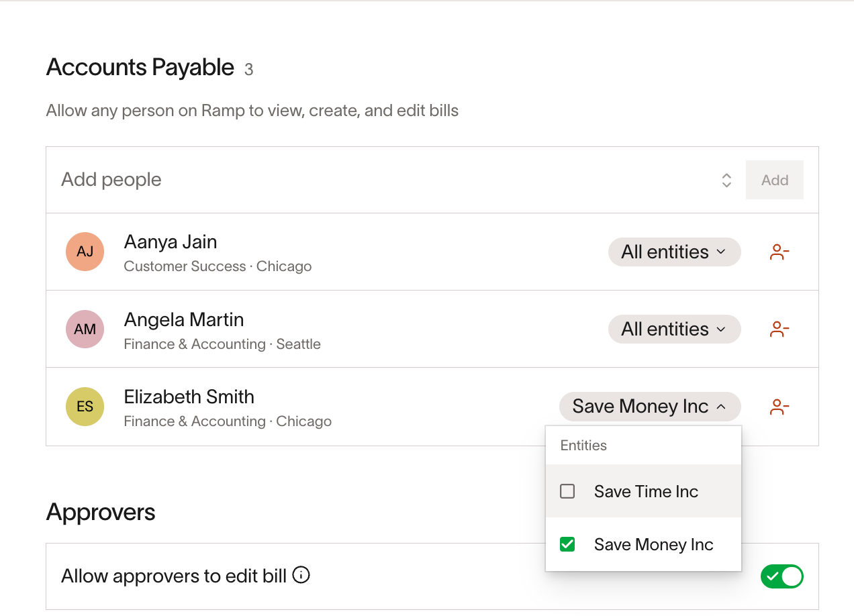Open All entities dropdown for Aanya Jain

coord(674,252)
